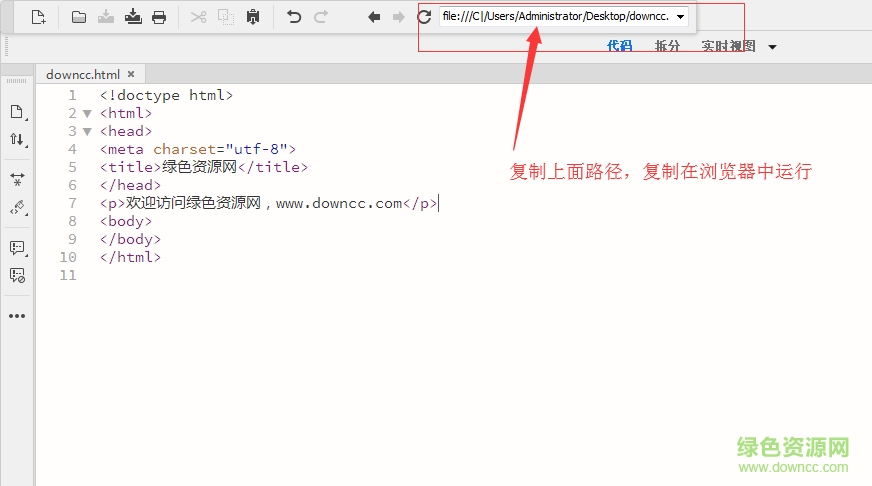Close the downcc.html document tab
This screenshot has height=486, width=872.
[x=131, y=74]
